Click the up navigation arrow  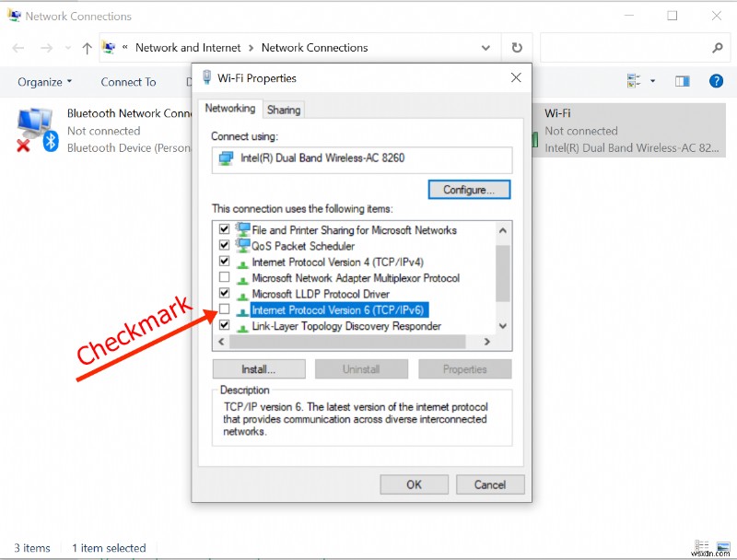coord(87,47)
